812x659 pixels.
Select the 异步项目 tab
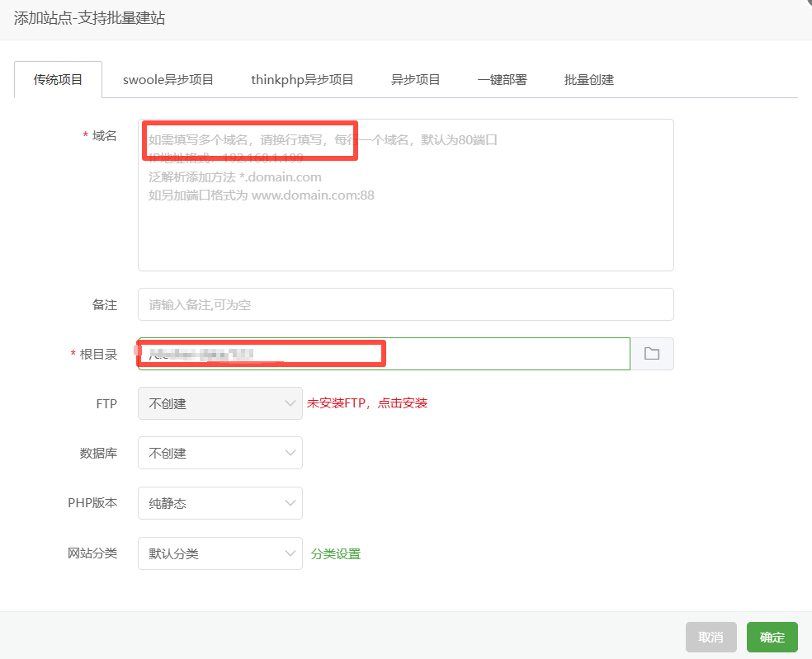(415, 80)
